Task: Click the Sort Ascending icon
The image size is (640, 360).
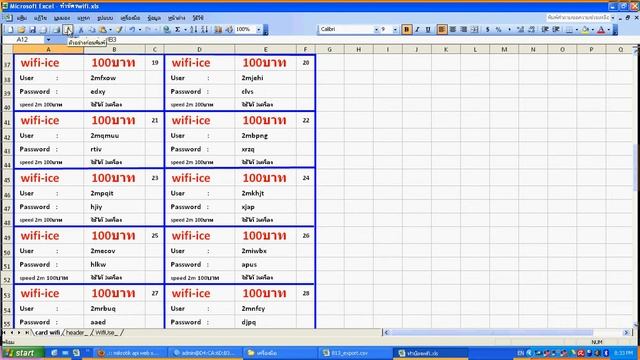Action: click(194, 29)
